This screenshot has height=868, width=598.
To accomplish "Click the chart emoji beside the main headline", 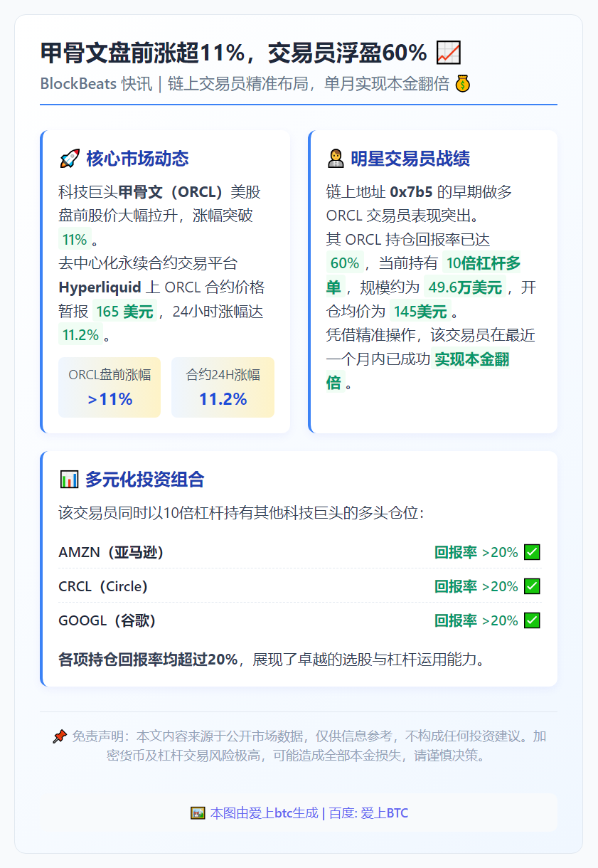I will click(448, 52).
